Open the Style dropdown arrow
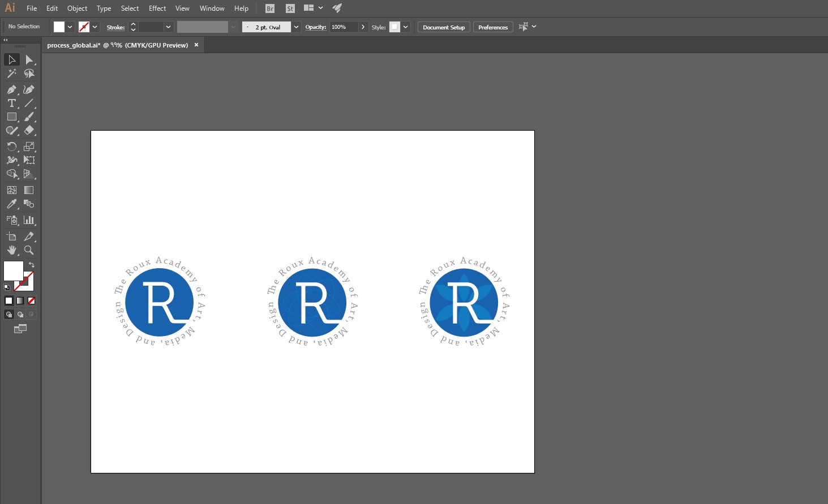The width and height of the screenshot is (828, 504). [406, 27]
